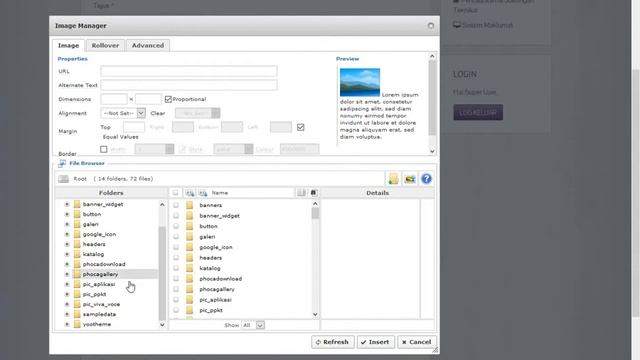Click the LOG KELUAR button in background page

(478, 112)
